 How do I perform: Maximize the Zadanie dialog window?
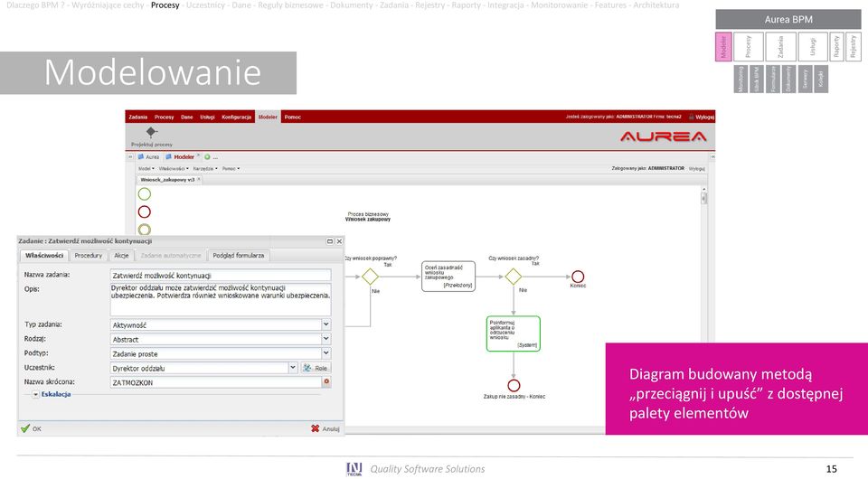point(330,241)
